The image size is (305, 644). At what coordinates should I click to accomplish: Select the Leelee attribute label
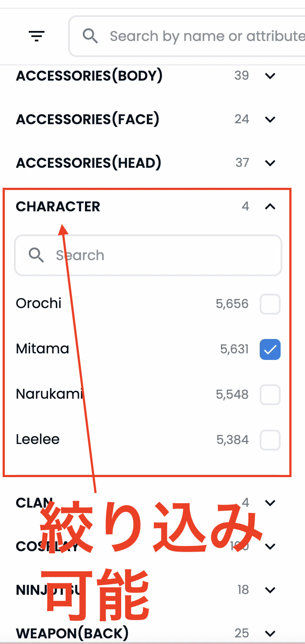pos(37,439)
